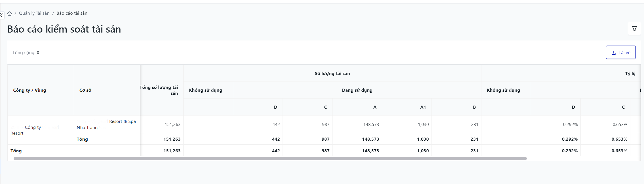The width and height of the screenshot is (644, 184).
Task: Select the Resort & Spa Nha Trang cell
Action: [x=106, y=125]
